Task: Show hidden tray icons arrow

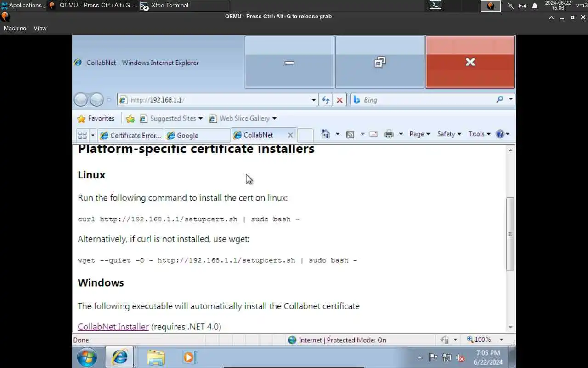Action: [x=420, y=357]
